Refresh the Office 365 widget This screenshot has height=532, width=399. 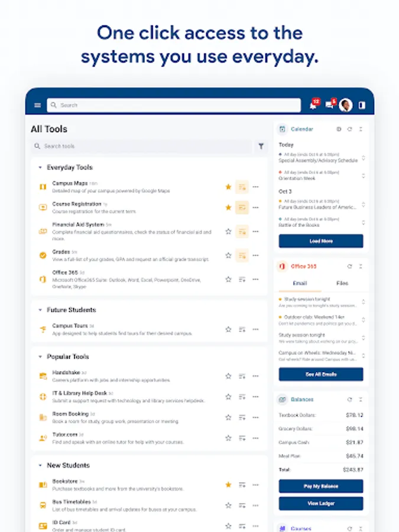(349, 267)
